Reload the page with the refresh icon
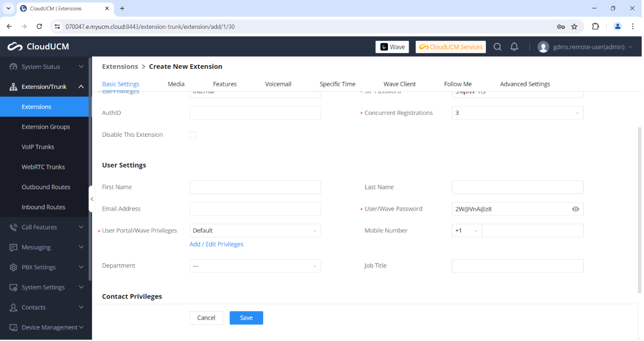Screen dimensions: 644x341 39,27
